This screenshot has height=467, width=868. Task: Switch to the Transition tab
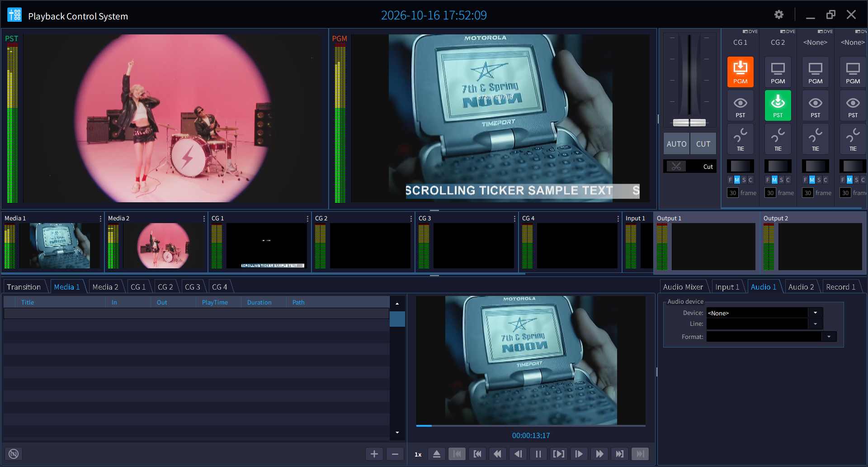[x=24, y=287]
